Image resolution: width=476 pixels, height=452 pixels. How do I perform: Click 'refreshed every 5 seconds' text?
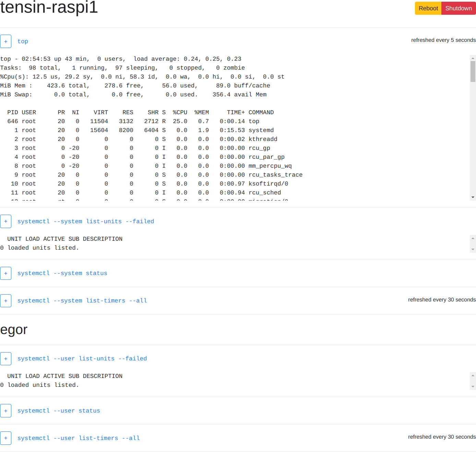click(x=443, y=40)
